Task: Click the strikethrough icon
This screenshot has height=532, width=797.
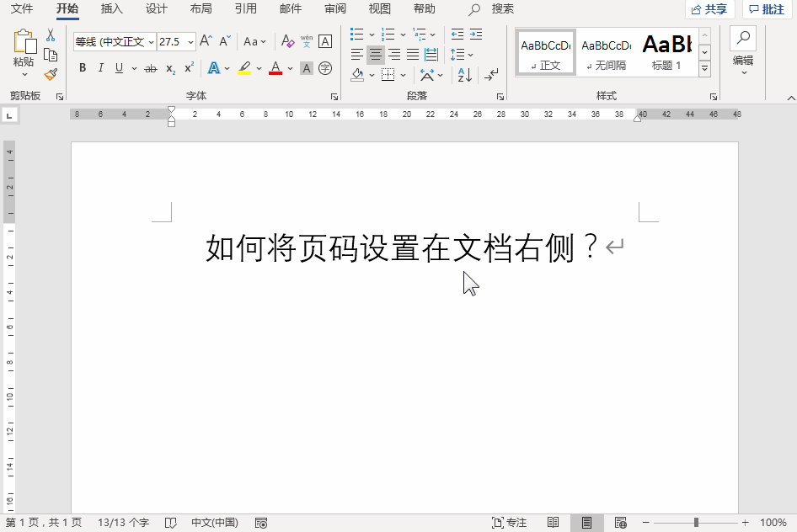Action: [151, 68]
